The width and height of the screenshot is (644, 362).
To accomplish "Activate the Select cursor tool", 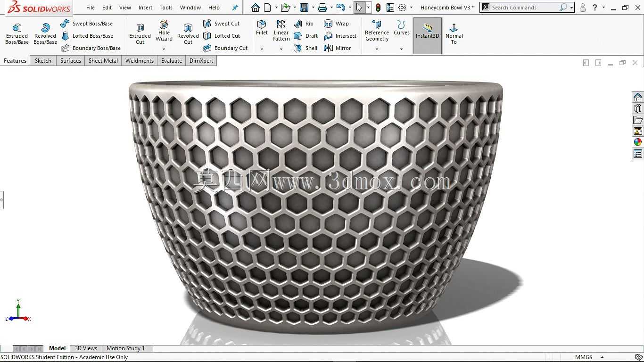I will pos(359,8).
